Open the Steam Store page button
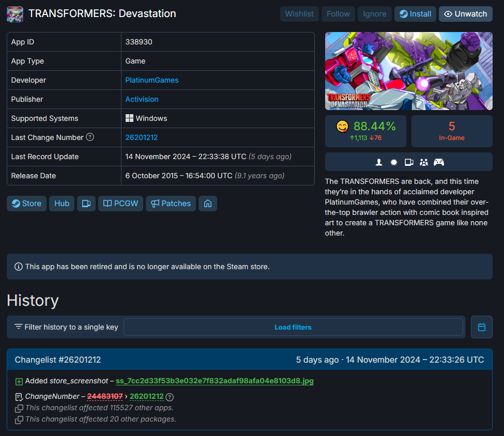The height and width of the screenshot is (436, 504). pos(27,204)
